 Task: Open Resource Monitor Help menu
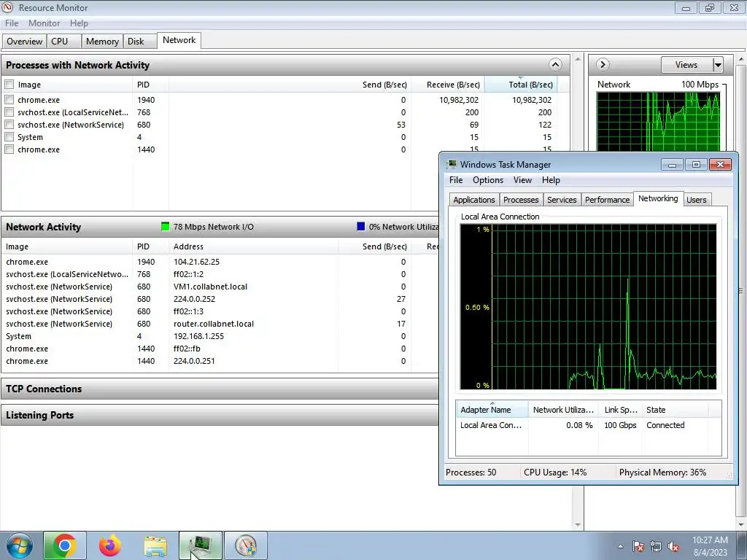(79, 23)
